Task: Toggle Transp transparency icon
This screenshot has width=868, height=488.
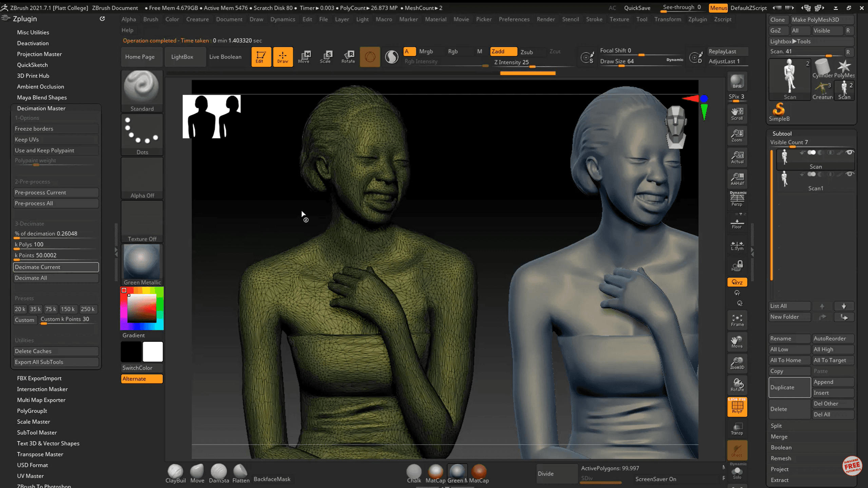Action: tap(737, 429)
